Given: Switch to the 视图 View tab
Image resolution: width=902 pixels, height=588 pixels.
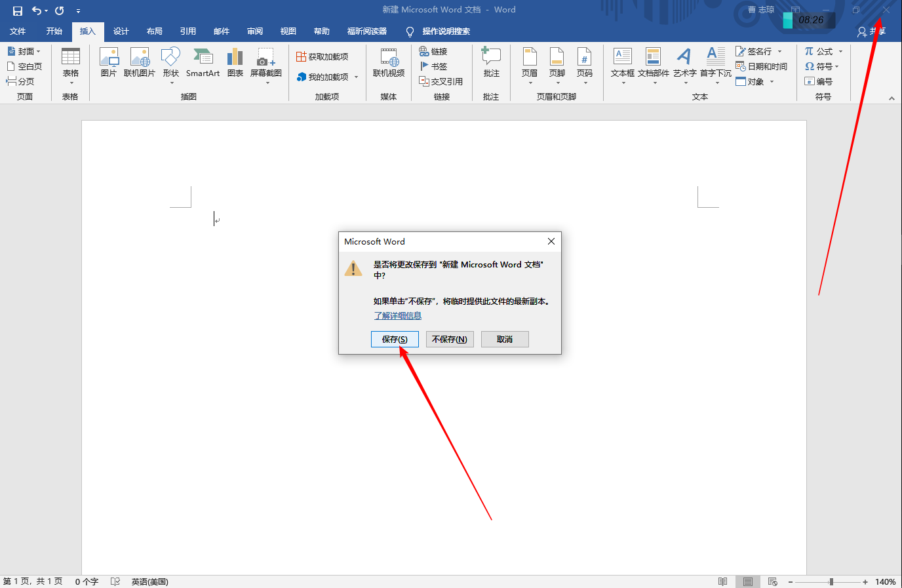Looking at the screenshot, I should 288,31.
